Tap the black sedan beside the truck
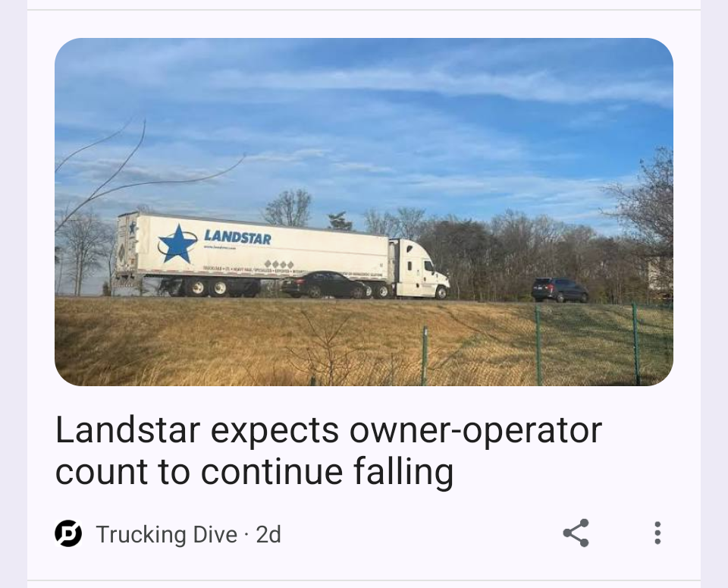Image resolution: width=728 pixels, height=588 pixels. [x=323, y=285]
